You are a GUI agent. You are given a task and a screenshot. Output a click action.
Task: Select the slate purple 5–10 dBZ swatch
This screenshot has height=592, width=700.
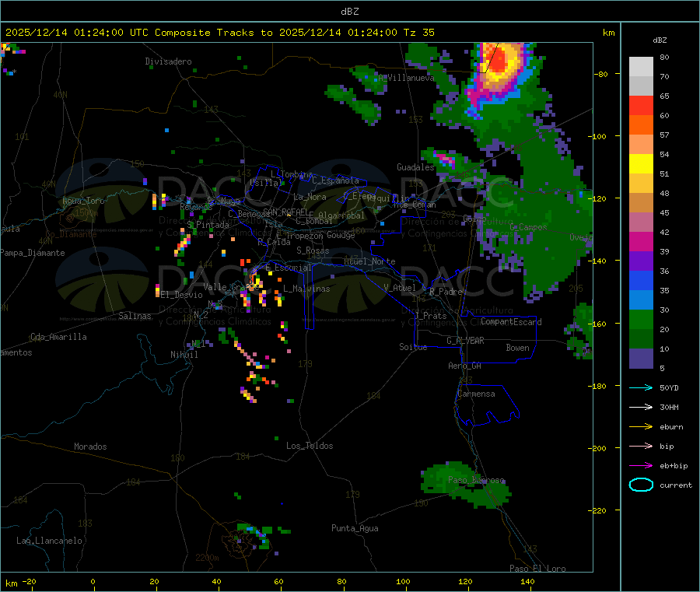pos(641,359)
